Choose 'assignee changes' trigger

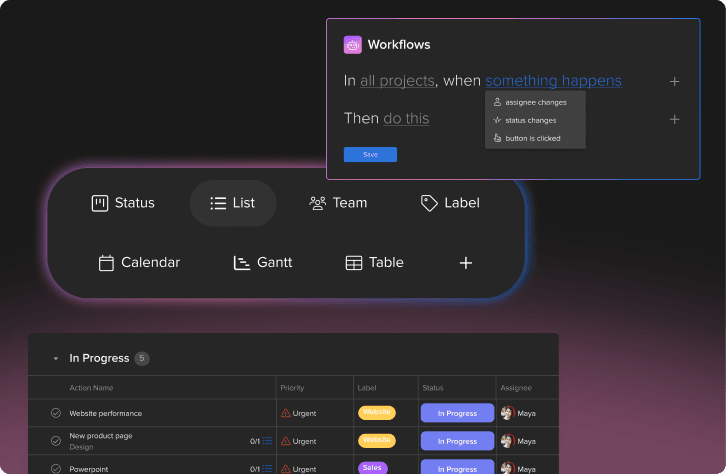click(x=535, y=102)
